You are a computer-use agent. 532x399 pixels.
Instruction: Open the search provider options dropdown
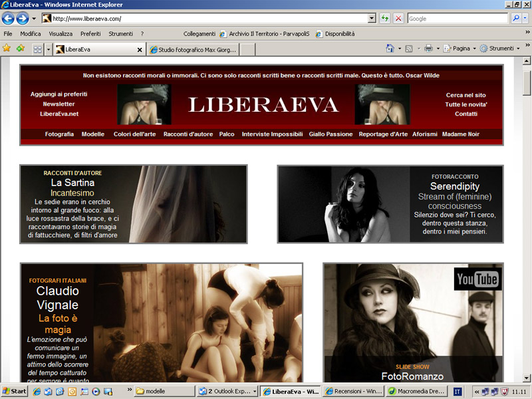(x=525, y=19)
